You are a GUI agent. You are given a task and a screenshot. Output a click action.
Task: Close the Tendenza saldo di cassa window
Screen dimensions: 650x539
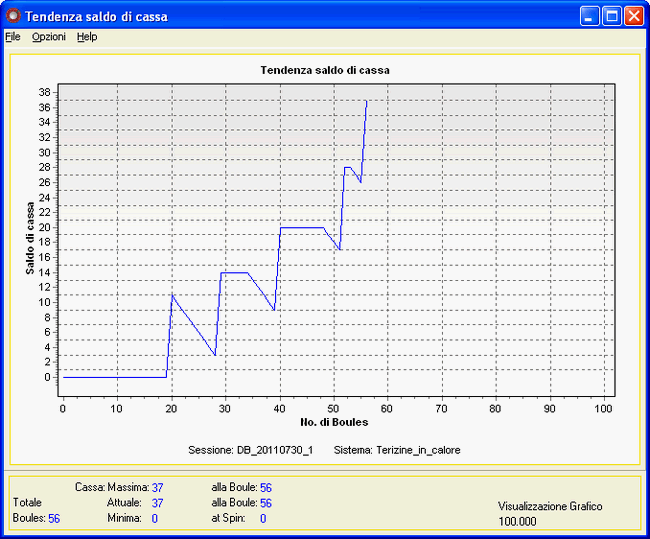[x=634, y=16]
